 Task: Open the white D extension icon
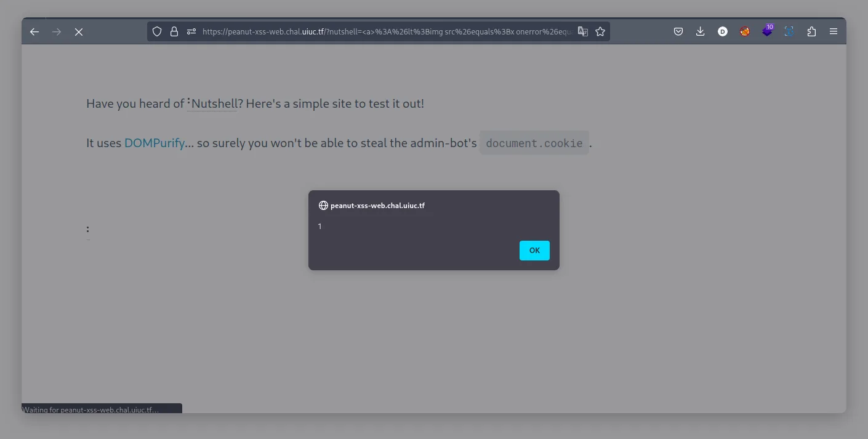(723, 31)
